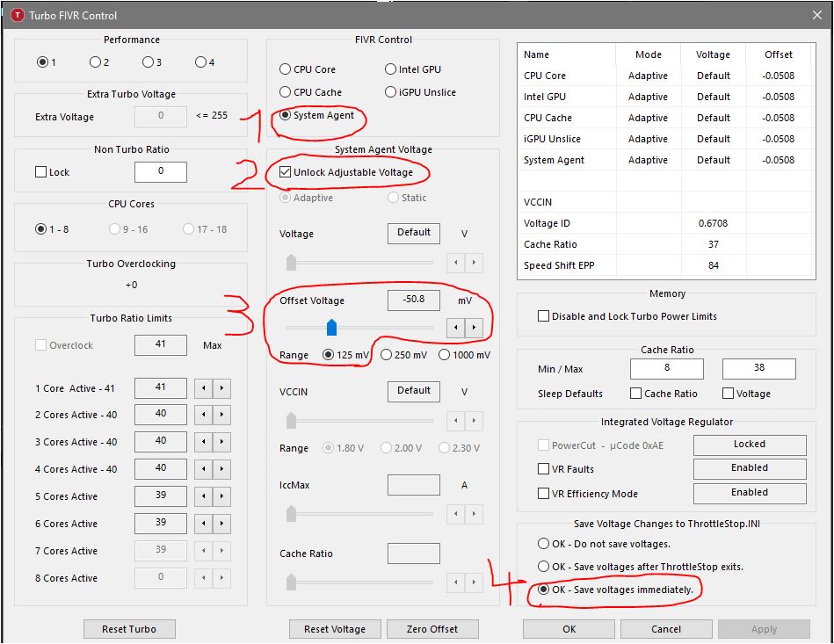The width and height of the screenshot is (834, 644).
Task: Increase the 6 Cores Active ratio arrow
Action: point(221,524)
